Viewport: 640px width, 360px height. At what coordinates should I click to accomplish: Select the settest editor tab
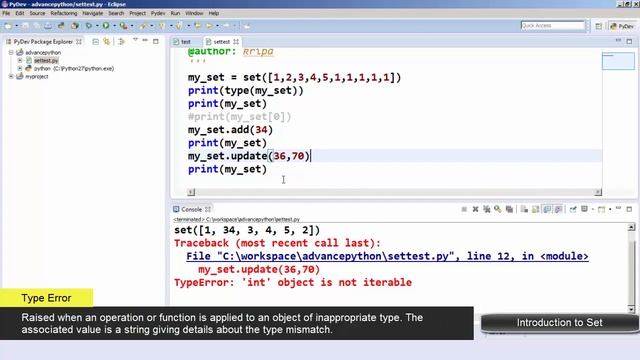tap(222, 42)
